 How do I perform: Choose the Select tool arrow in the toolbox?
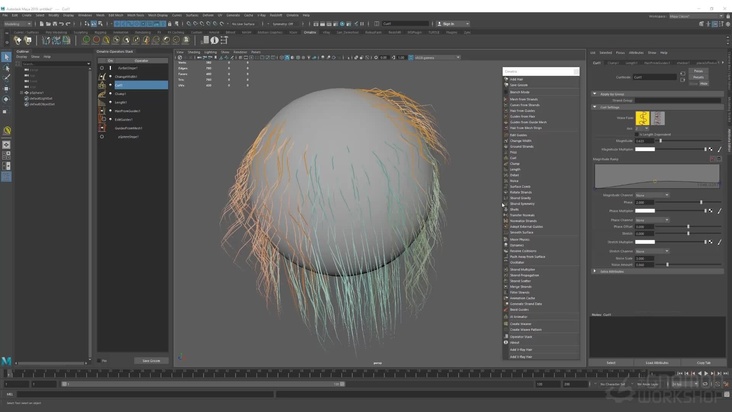pyautogui.click(x=6, y=57)
